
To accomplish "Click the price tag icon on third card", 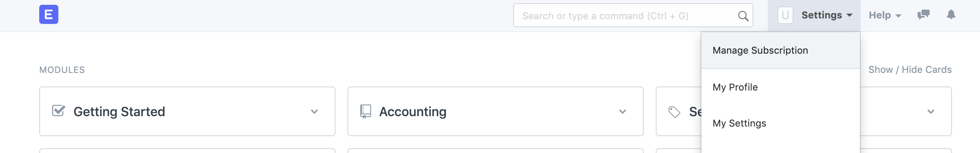I will (674, 112).
